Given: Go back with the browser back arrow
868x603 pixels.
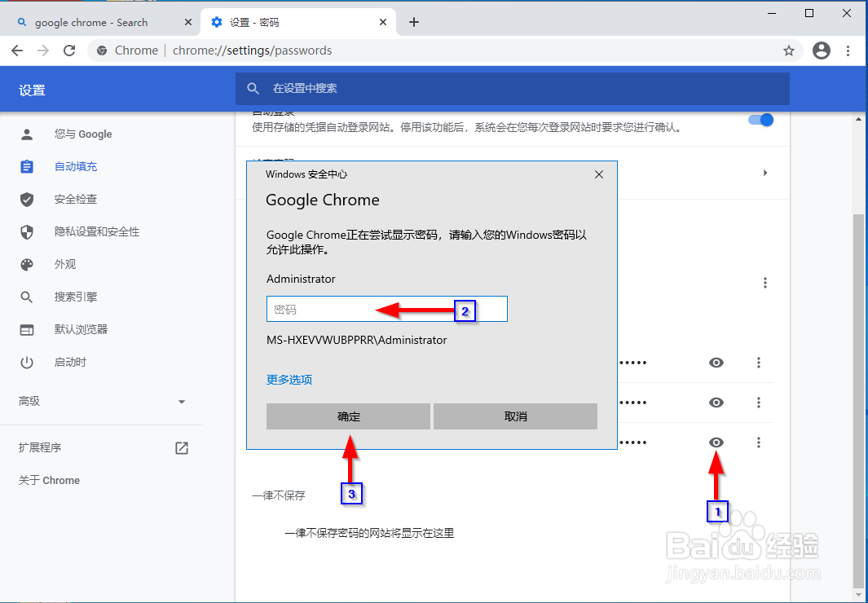Looking at the screenshot, I should click(x=17, y=51).
